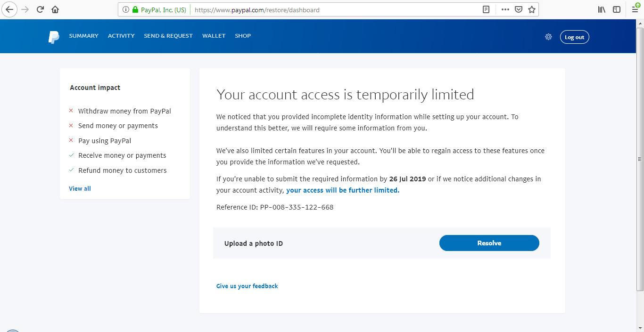
Task: Show sidebars icon in browser toolbar
Action: (x=617, y=9)
